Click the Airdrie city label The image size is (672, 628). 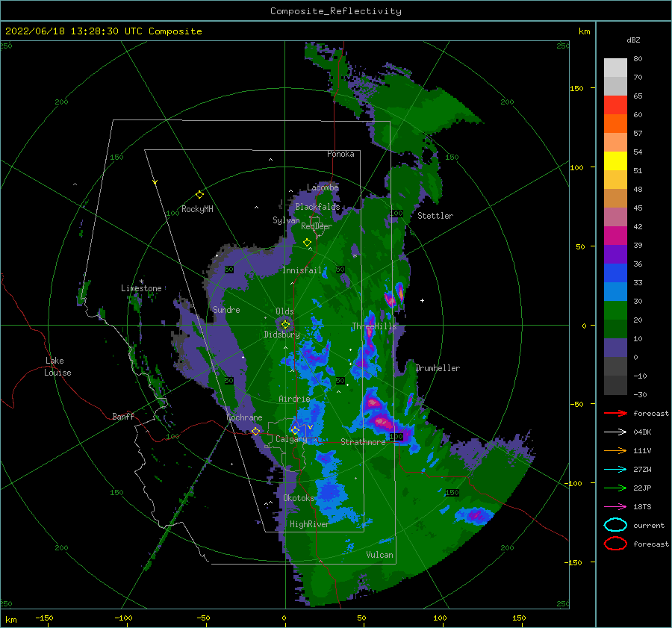pos(294,399)
